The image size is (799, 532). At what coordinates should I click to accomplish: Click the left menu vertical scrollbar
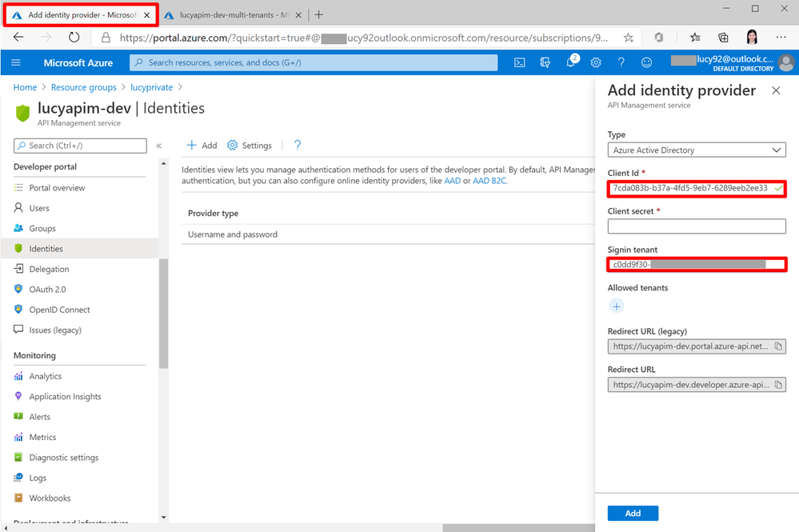[164, 314]
